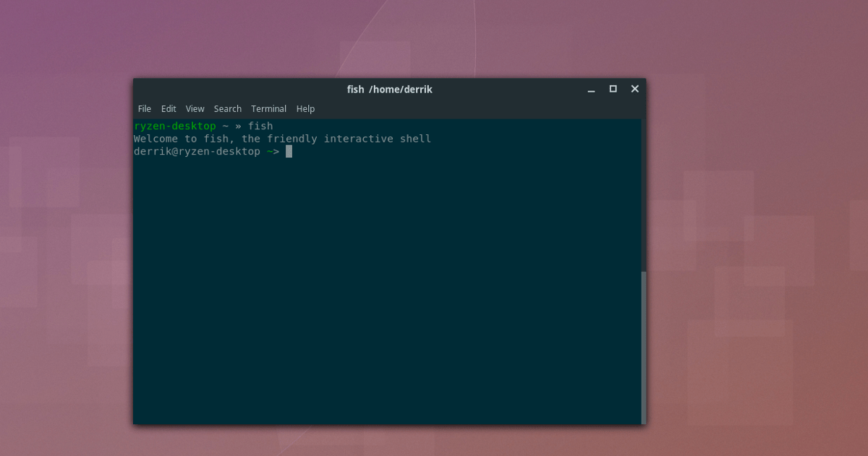
Task: Click the title text 'fish /home/derrik'
Action: [389, 89]
